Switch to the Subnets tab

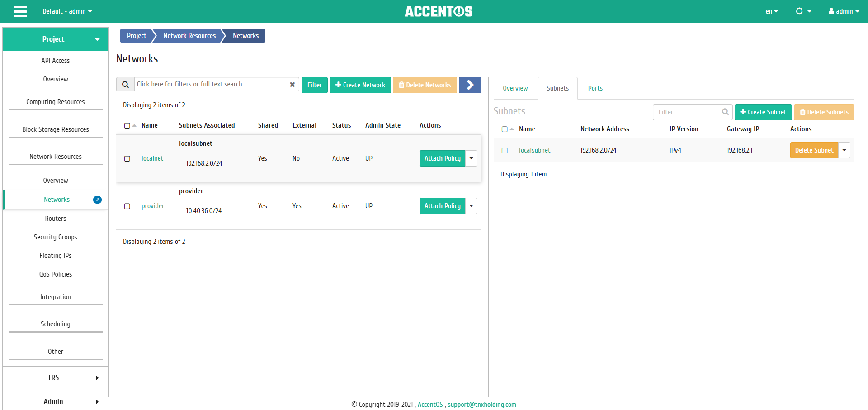coord(557,88)
